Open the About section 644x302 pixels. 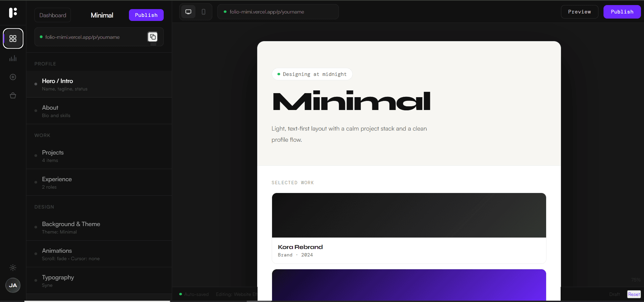(99, 111)
